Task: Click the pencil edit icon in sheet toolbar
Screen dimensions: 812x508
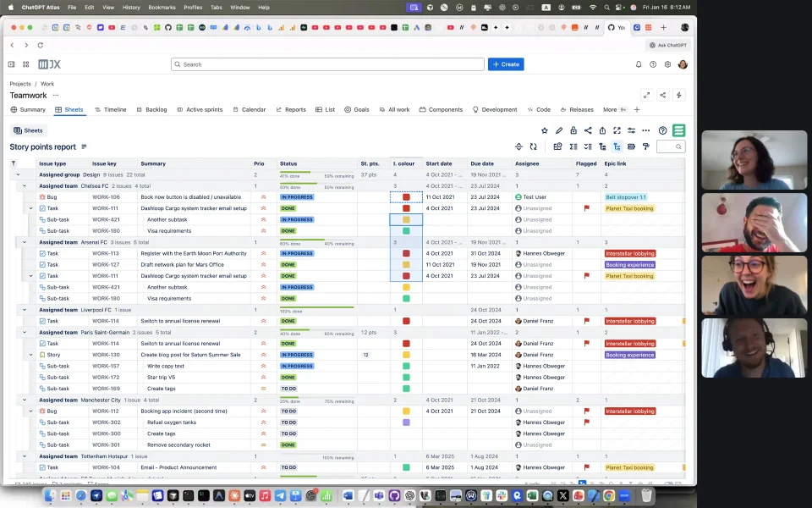Action: coord(559,130)
